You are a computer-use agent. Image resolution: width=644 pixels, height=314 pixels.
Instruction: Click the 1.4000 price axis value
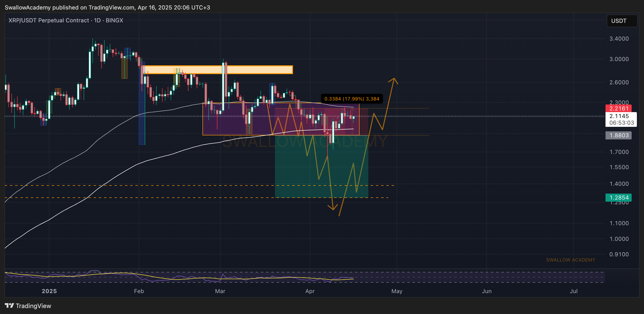tap(619, 184)
